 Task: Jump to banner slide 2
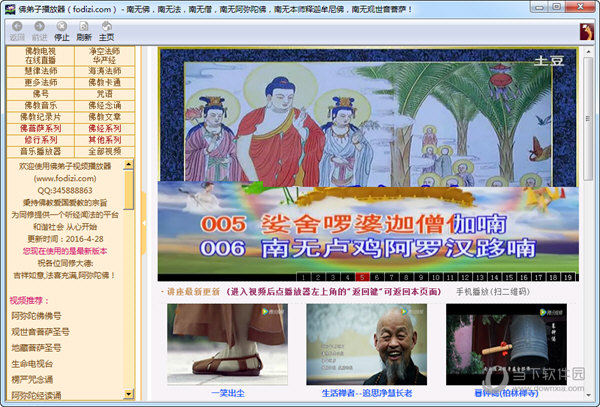pyautogui.click(x=318, y=277)
